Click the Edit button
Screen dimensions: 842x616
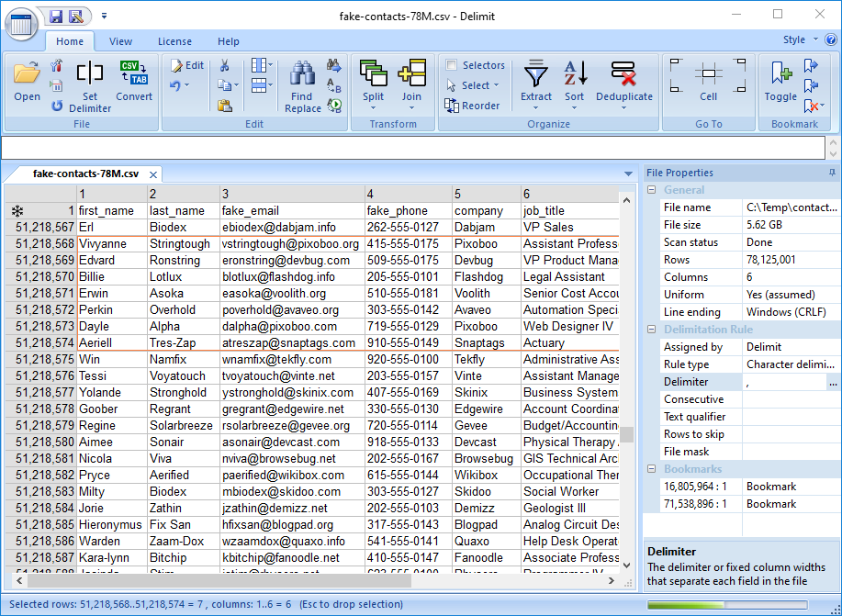tap(189, 64)
